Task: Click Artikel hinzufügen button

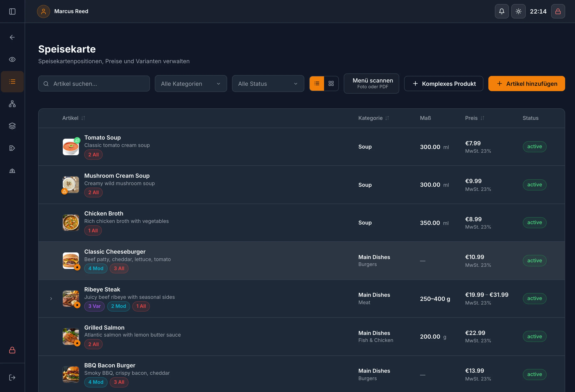Action: coord(527,84)
